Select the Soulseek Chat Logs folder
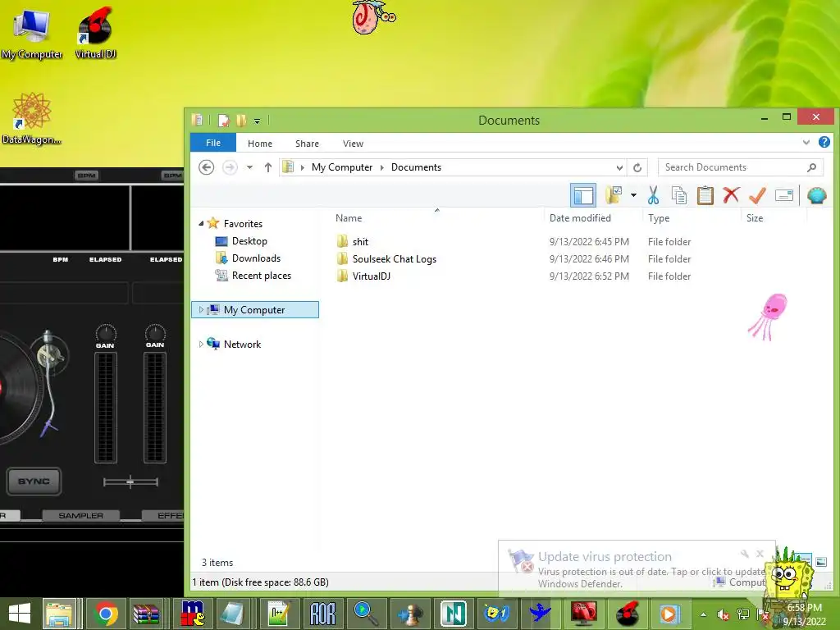840x630 pixels. (x=395, y=258)
